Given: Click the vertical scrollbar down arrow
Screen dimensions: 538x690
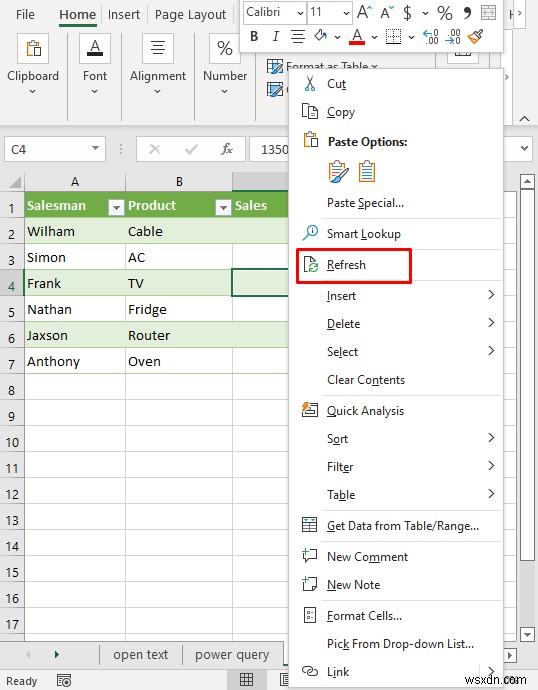Looking at the screenshot, I should (527, 635).
